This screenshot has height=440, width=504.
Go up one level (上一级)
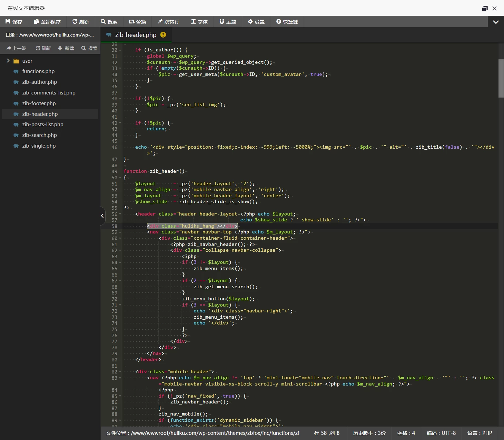click(16, 48)
